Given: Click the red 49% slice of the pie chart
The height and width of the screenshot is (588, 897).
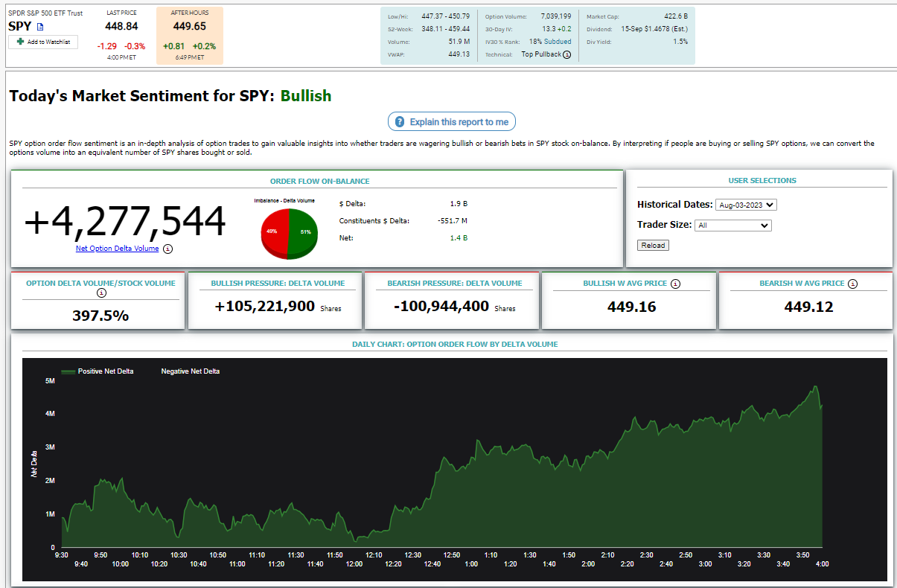Looking at the screenshot, I should click(273, 232).
